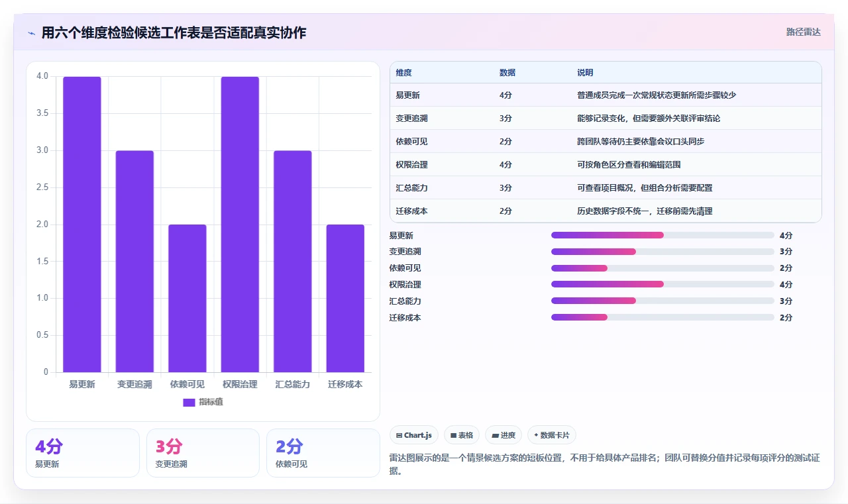Click the 依赖可见 bar in the chart
848x504 pixels.
click(x=187, y=299)
